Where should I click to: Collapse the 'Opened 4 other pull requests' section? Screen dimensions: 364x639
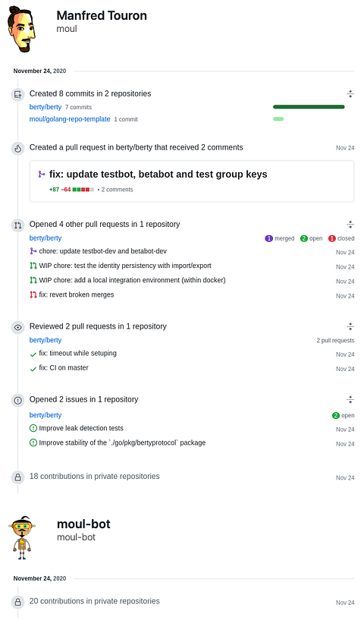(350, 224)
